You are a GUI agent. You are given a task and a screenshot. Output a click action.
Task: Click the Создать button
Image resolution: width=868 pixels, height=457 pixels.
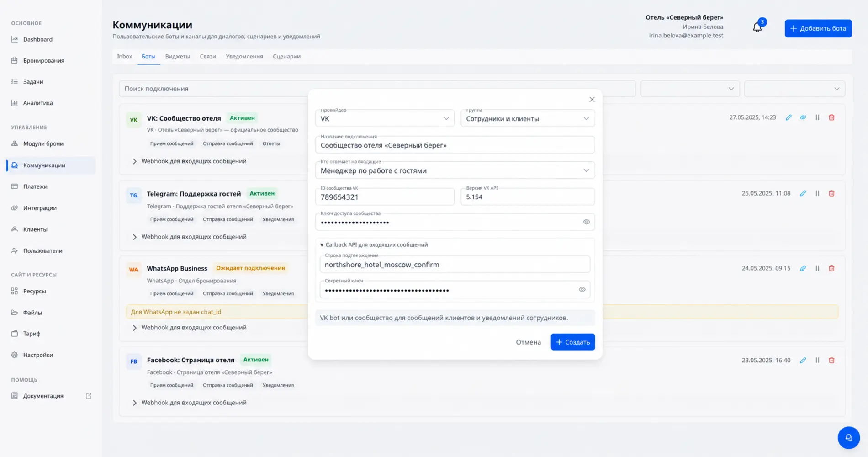[x=572, y=342]
